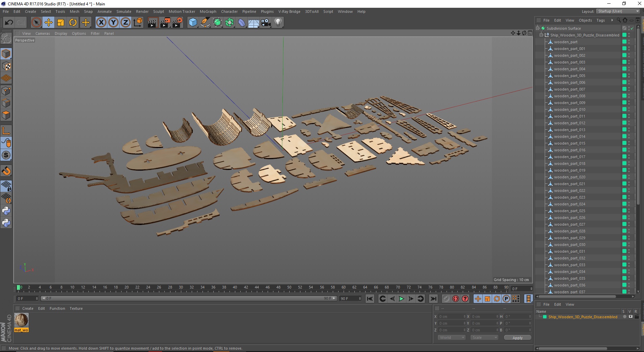Select Ship_Wooden_3D_Puzzle_Disassembled layer row
Screen dimensions: 644x352
coord(583,317)
